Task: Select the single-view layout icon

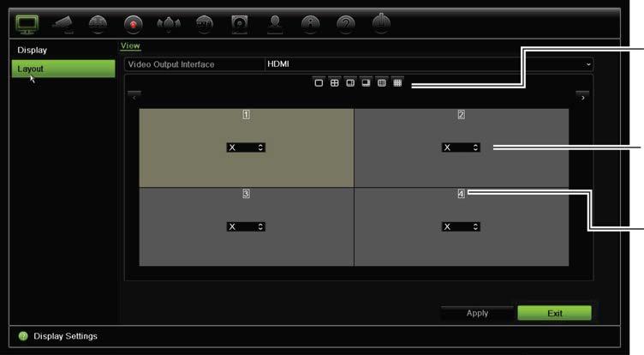Action: click(319, 82)
